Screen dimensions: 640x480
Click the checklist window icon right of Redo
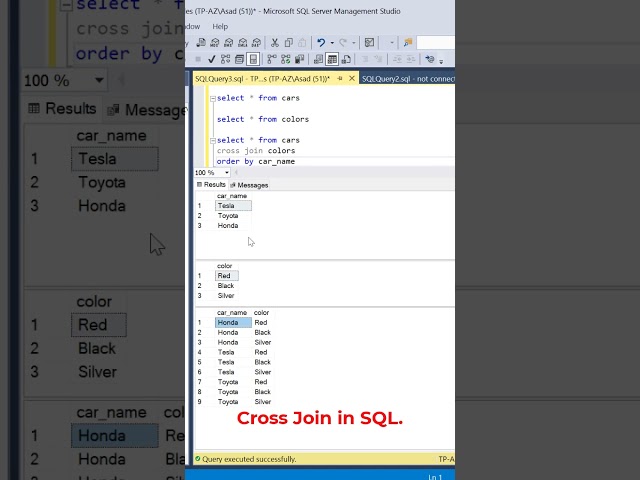(369, 42)
